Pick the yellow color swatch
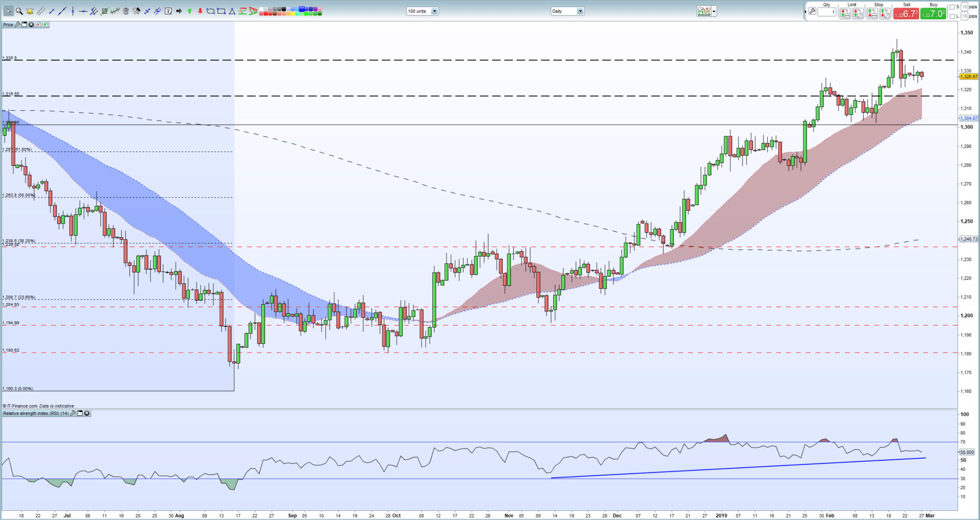The image size is (980, 520). [292, 14]
